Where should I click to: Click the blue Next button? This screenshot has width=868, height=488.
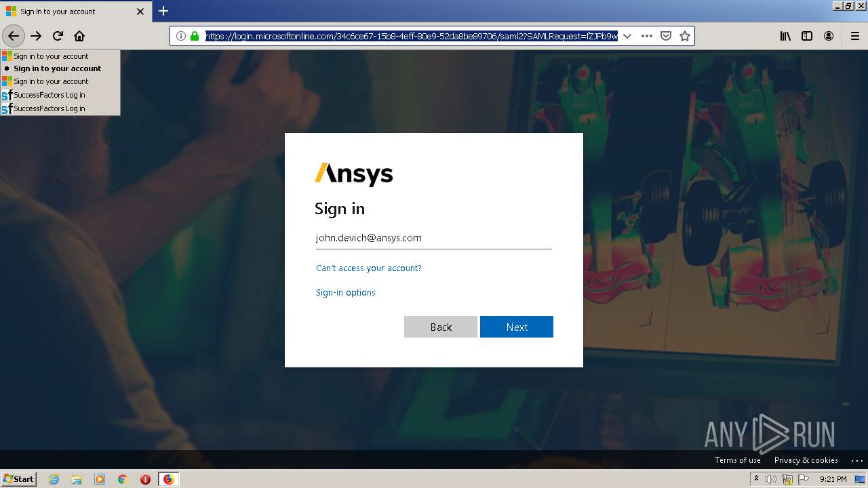[517, 327]
